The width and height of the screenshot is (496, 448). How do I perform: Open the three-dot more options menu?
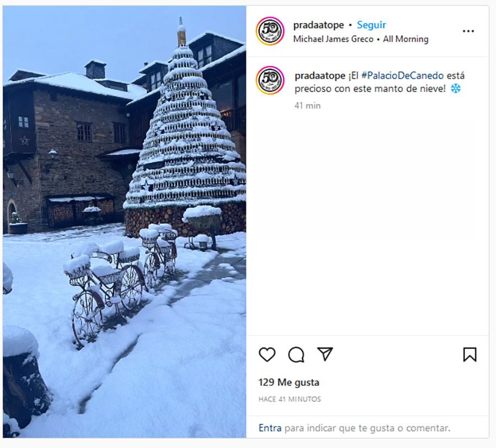coord(468,31)
